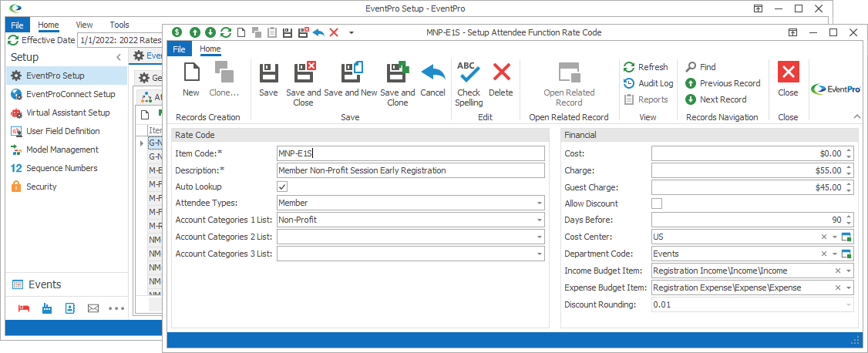Open Expense Budget Item dropdown arrow

pyautogui.click(x=847, y=287)
